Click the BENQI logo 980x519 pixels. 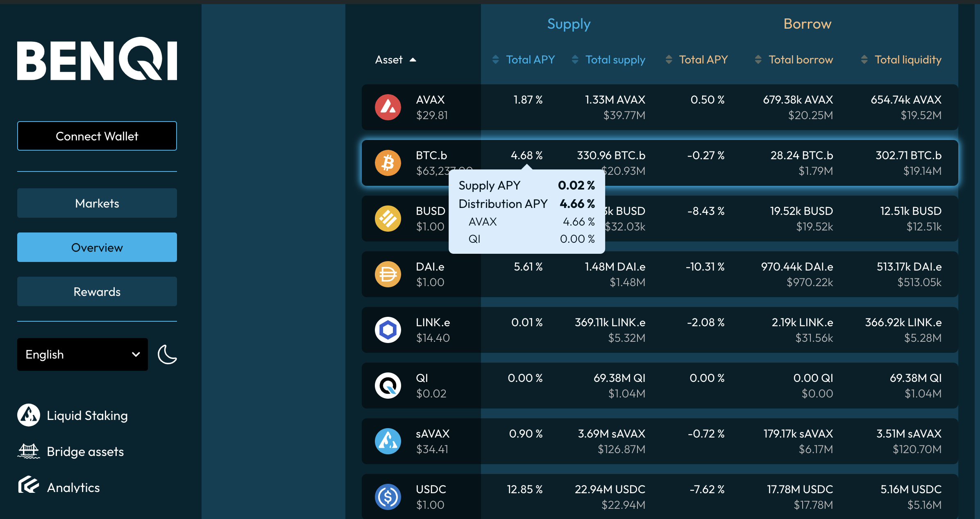click(97, 59)
